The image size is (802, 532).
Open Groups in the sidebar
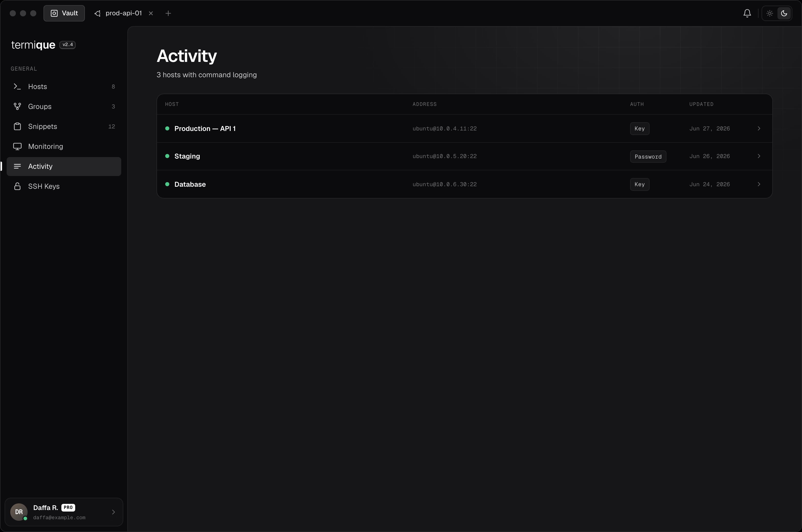pos(64,107)
